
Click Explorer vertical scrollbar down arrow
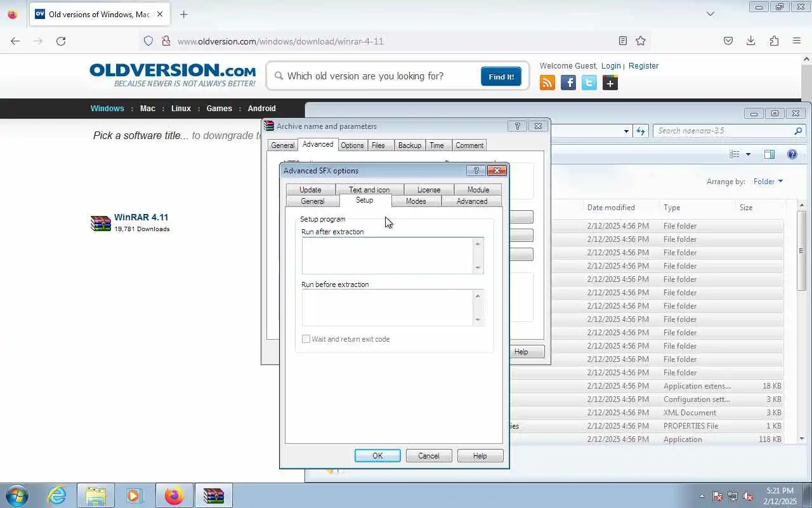(x=802, y=439)
